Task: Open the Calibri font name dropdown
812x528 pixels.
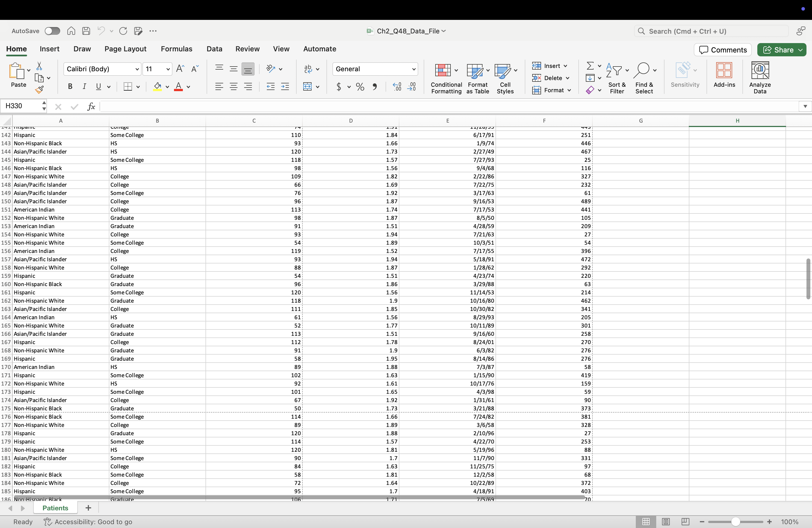Action: [137, 69]
